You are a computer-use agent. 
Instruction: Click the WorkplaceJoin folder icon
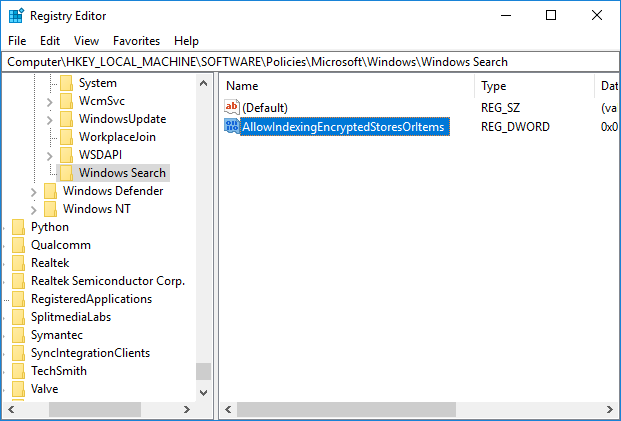coord(67,137)
